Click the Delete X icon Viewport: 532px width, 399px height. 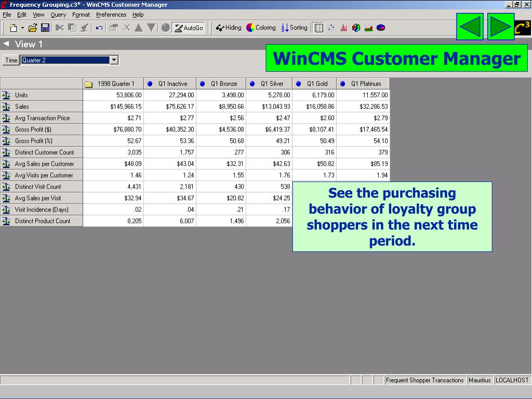(126, 28)
